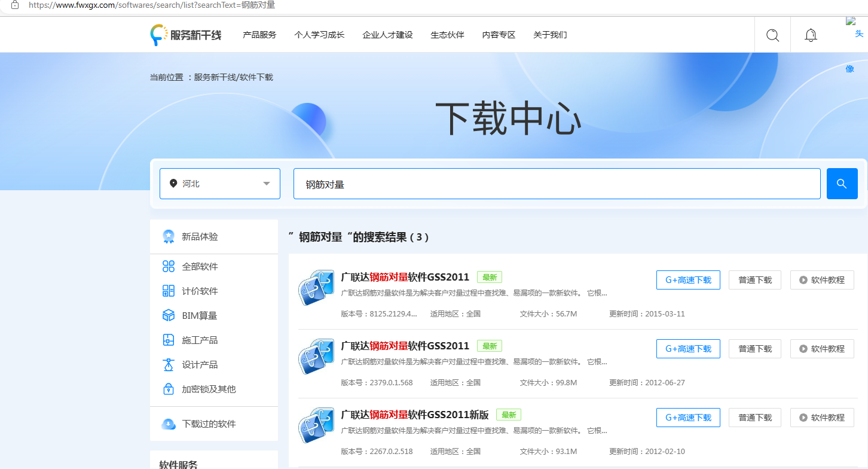Click the 施工产品 icon
Image resolution: width=868 pixels, height=469 pixels.
[x=169, y=340]
